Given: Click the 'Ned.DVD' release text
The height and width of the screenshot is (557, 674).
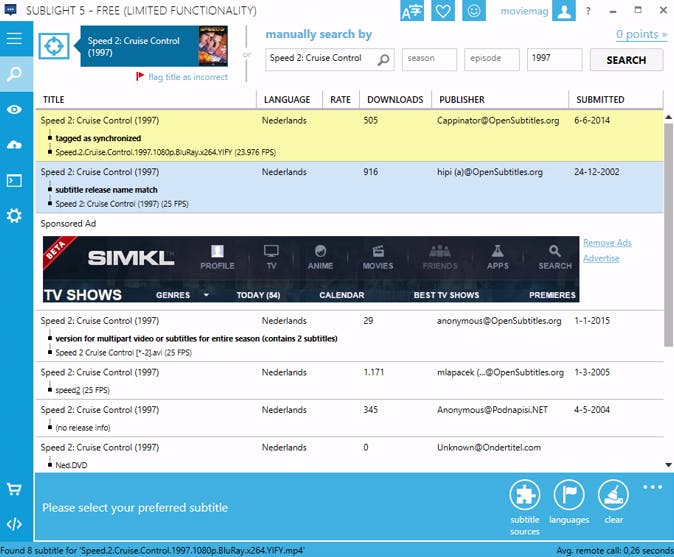Looking at the screenshot, I should click(x=71, y=465).
